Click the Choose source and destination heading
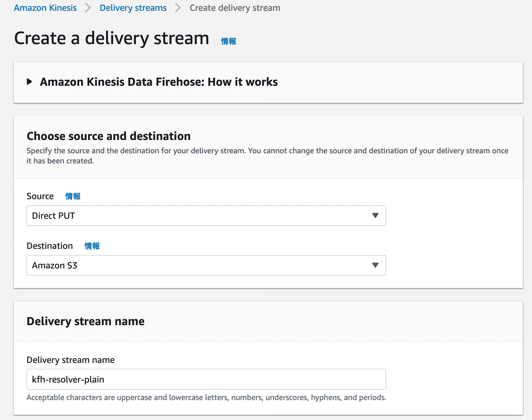The image size is (532, 420). (108, 136)
